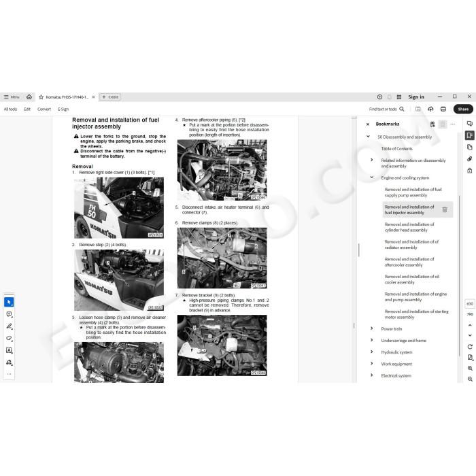This screenshot has height=476, width=476.
Task: Collapse 50 Disassembly and assembly bookmark
Action: click(368, 137)
